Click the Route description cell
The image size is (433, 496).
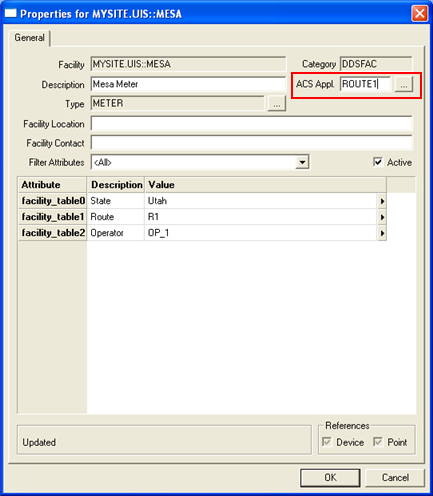[116, 217]
